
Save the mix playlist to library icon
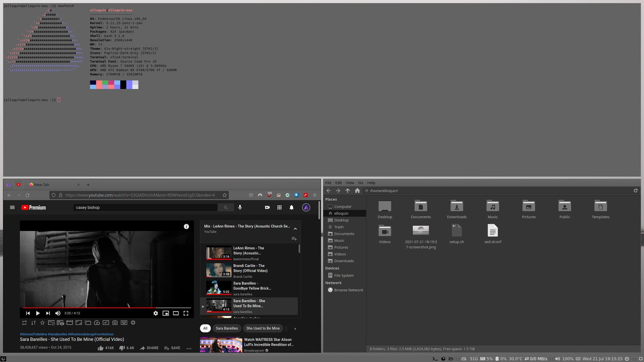tap(294, 239)
